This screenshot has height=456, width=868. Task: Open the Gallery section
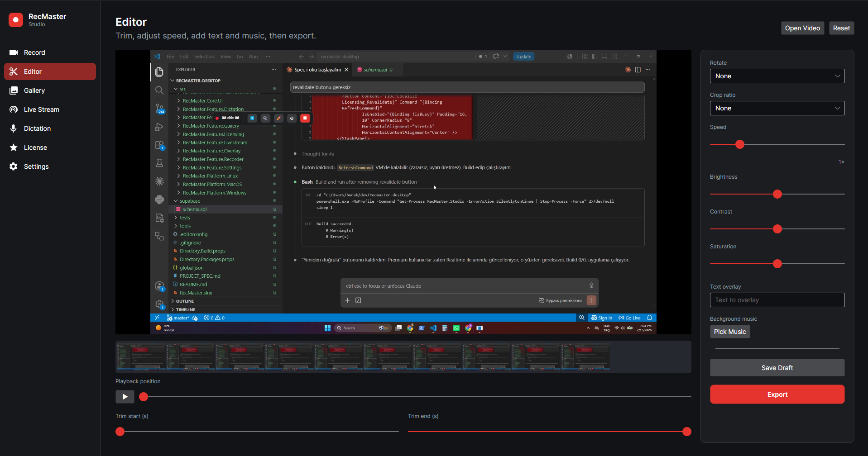pyautogui.click(x=50, y=90)
